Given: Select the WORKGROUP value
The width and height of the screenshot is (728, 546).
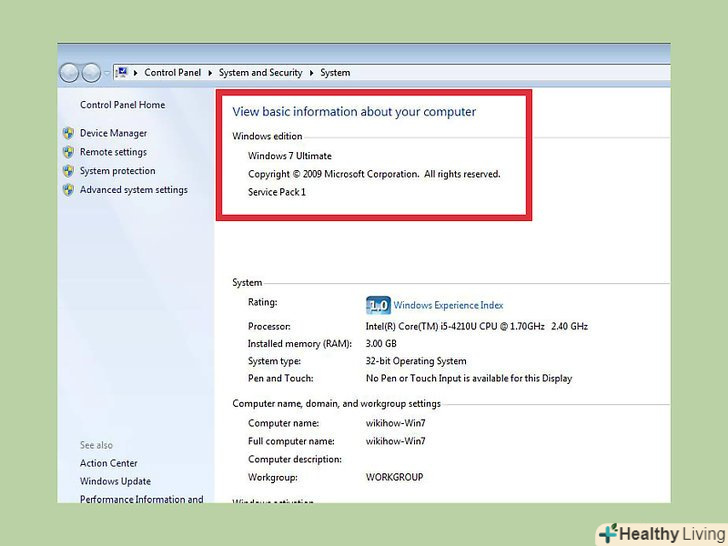Looking at the screenshot, I should 395,477.
